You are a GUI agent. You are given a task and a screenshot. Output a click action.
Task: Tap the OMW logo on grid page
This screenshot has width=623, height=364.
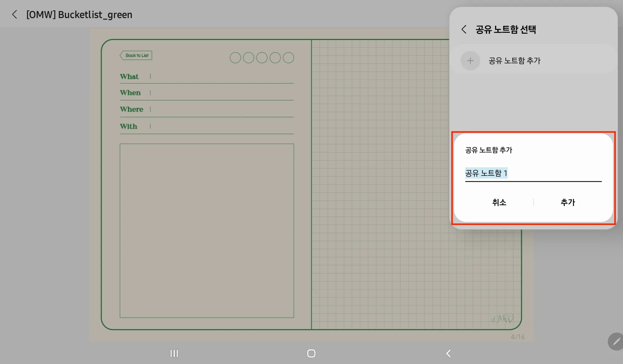pyautogui.click(x=502, y=318)
